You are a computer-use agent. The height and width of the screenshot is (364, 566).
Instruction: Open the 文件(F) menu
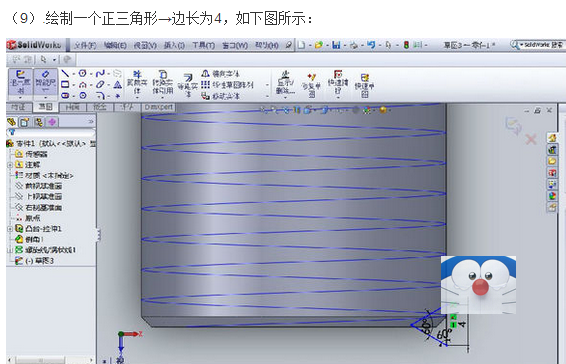85,46
